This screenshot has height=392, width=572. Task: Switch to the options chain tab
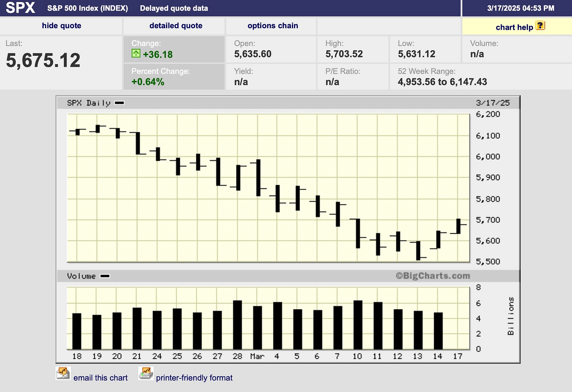[x=273, y=26]
